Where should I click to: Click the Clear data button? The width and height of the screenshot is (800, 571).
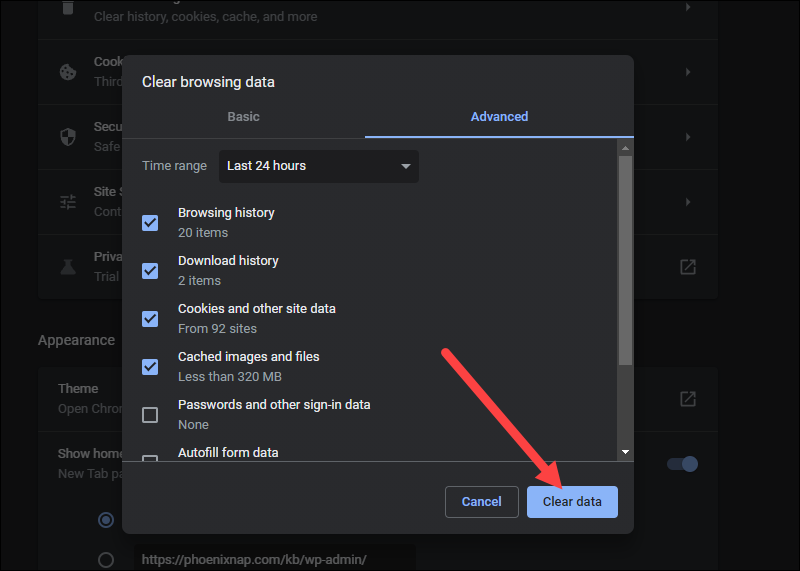point(572,502)
